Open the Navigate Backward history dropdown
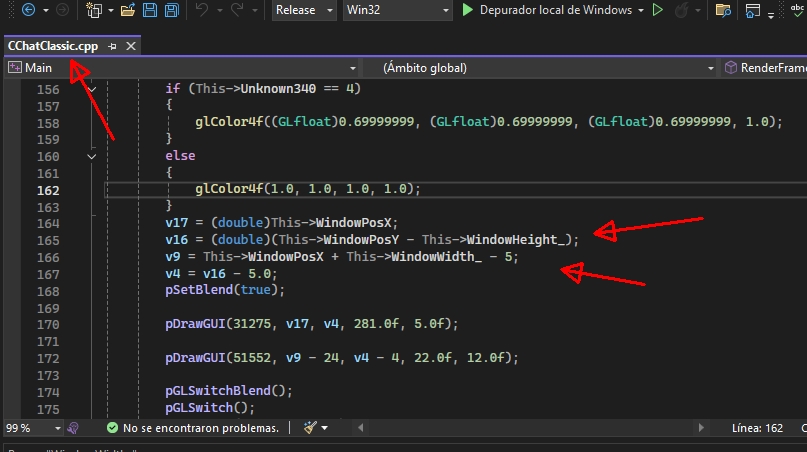807x452 pixels. [45, 10]
